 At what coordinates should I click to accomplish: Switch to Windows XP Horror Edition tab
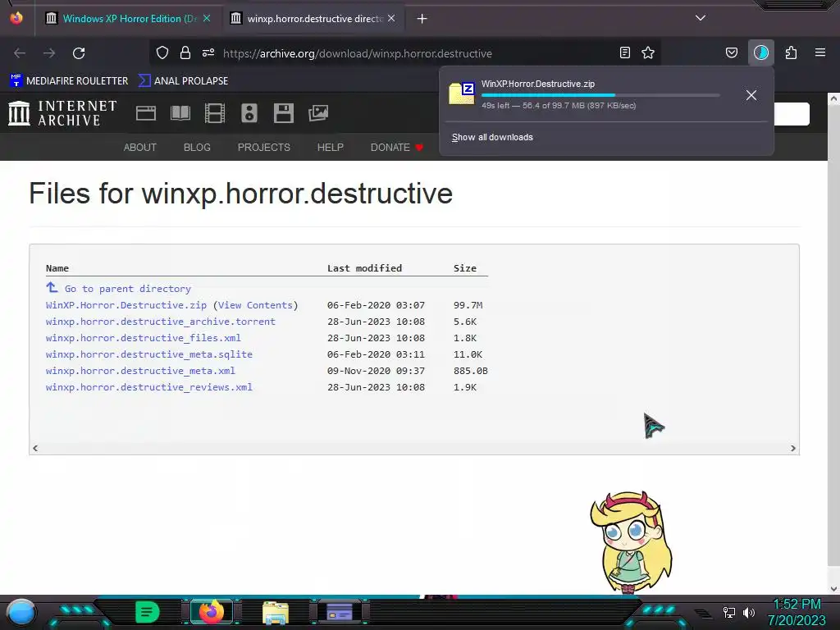129,19
